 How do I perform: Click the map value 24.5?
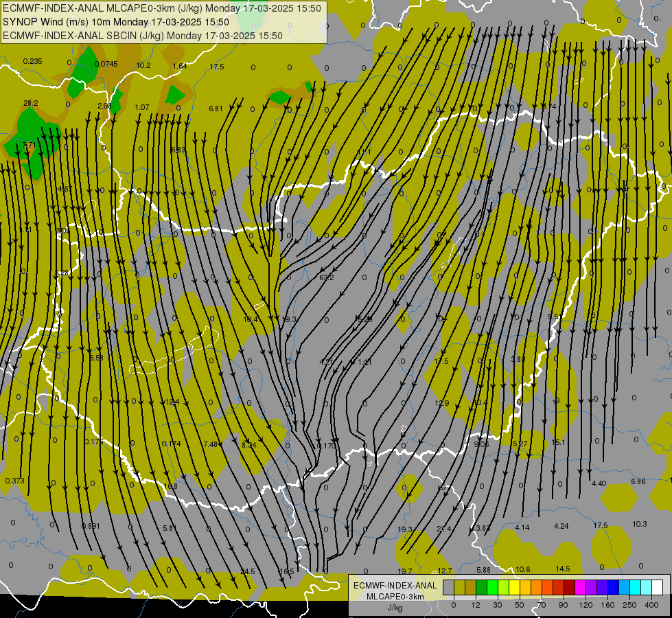click(x=248, y=571)
